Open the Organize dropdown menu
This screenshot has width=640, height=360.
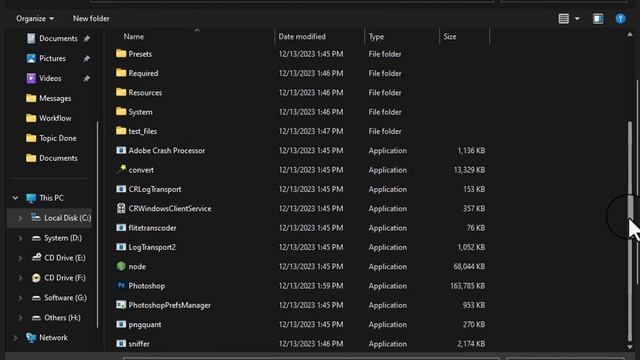[x=35, y=19]
